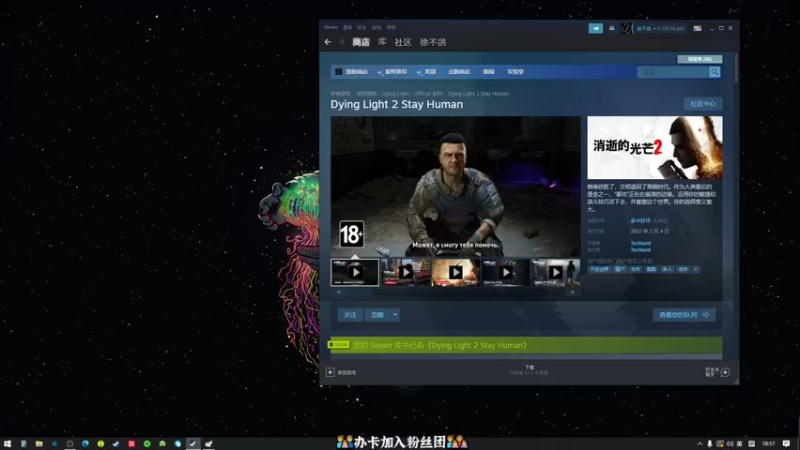Play the fourth trailer thumbnail

(506, 272)
